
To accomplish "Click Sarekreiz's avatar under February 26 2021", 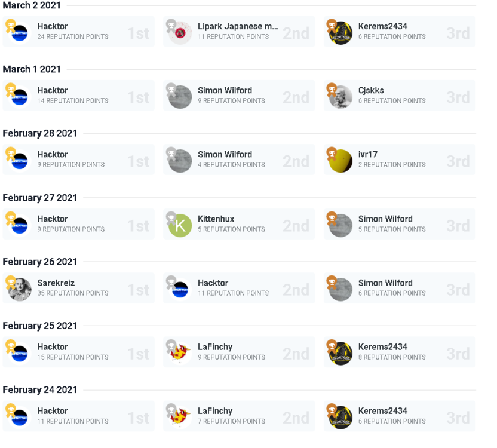I will click(20, 290).
